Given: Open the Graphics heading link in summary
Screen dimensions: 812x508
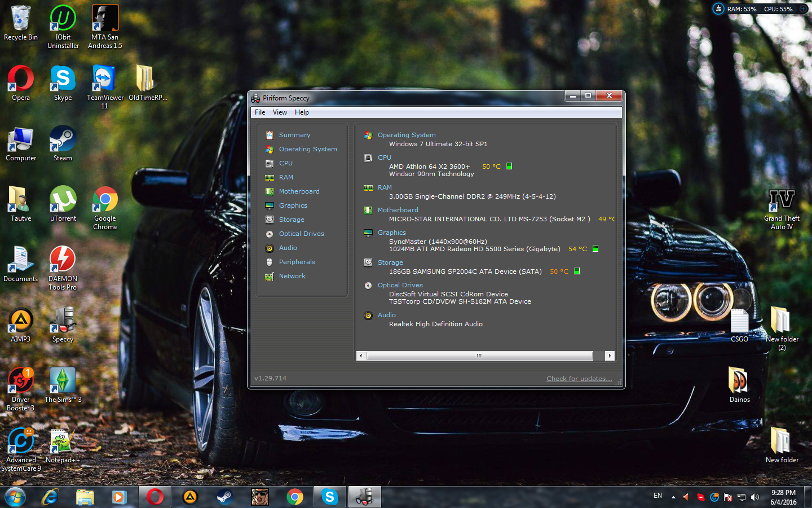Looking at the screenshot, I should pos(392,233).
